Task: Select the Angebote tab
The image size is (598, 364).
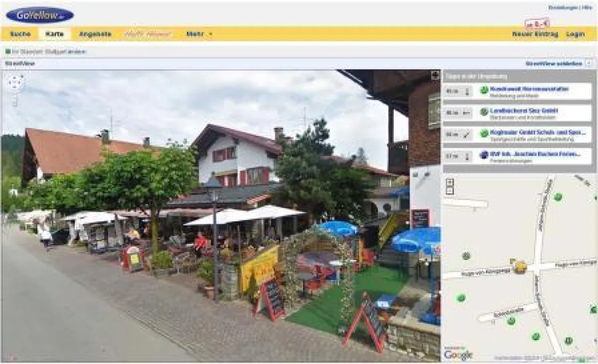Action: (x=95, y=34)
